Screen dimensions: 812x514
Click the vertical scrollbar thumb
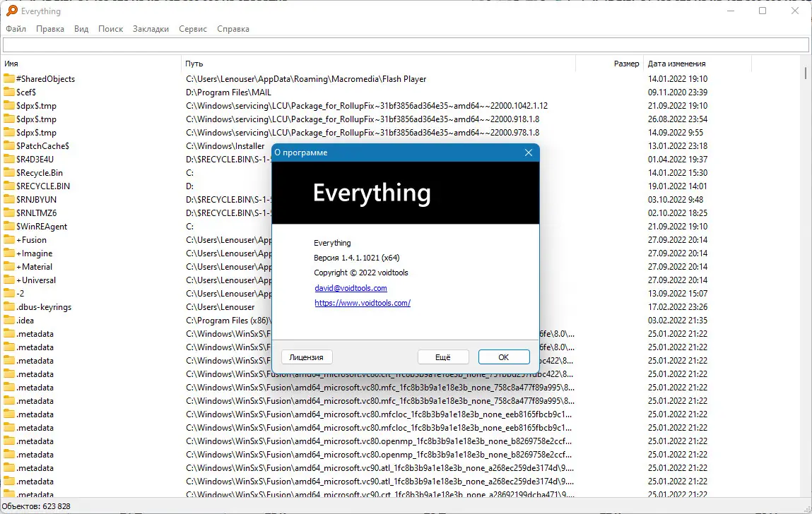click(x=806, y=73)
